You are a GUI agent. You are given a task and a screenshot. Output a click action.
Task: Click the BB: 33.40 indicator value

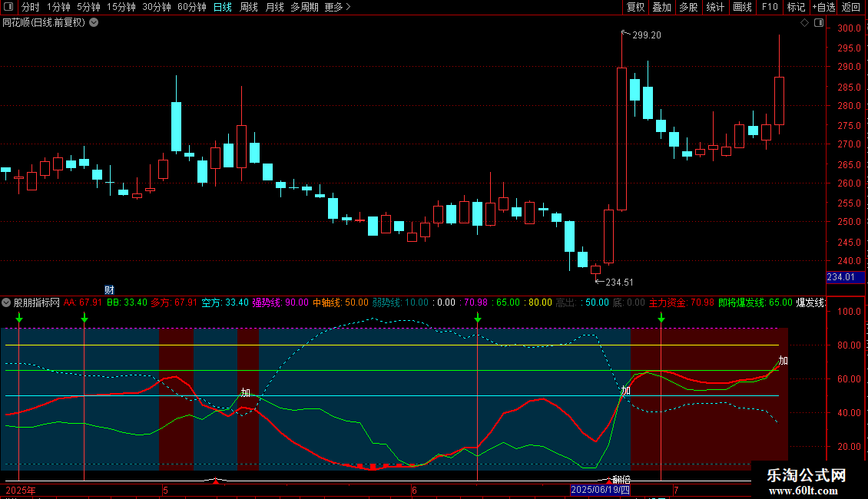pos(128,302)
